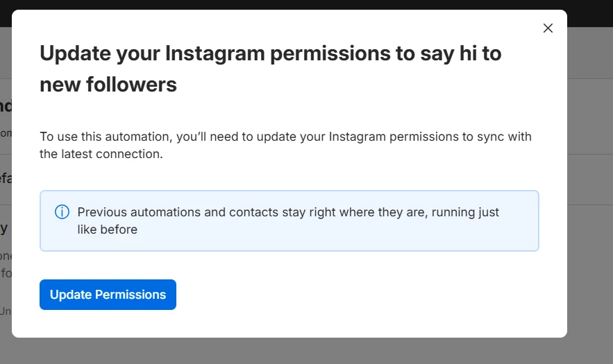Close the permissions dialog with the X

point(548,28)
